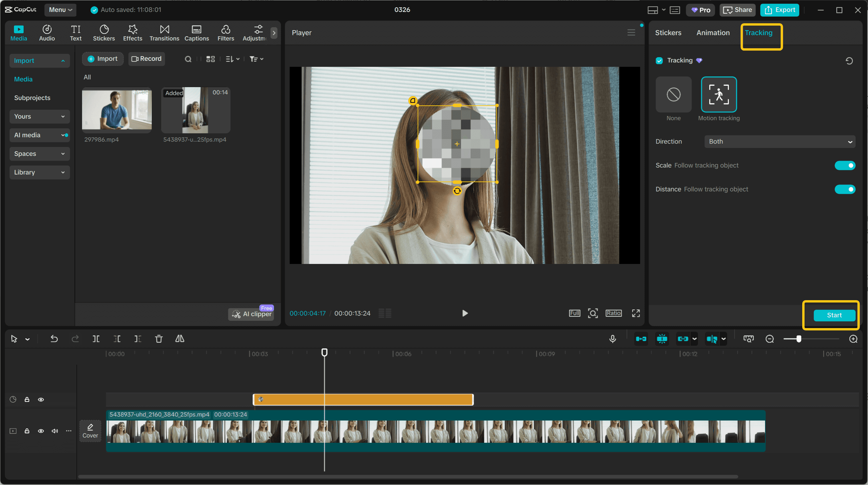Click the Start tracking button
Screen dimensions: 868x485
point(834,315)
